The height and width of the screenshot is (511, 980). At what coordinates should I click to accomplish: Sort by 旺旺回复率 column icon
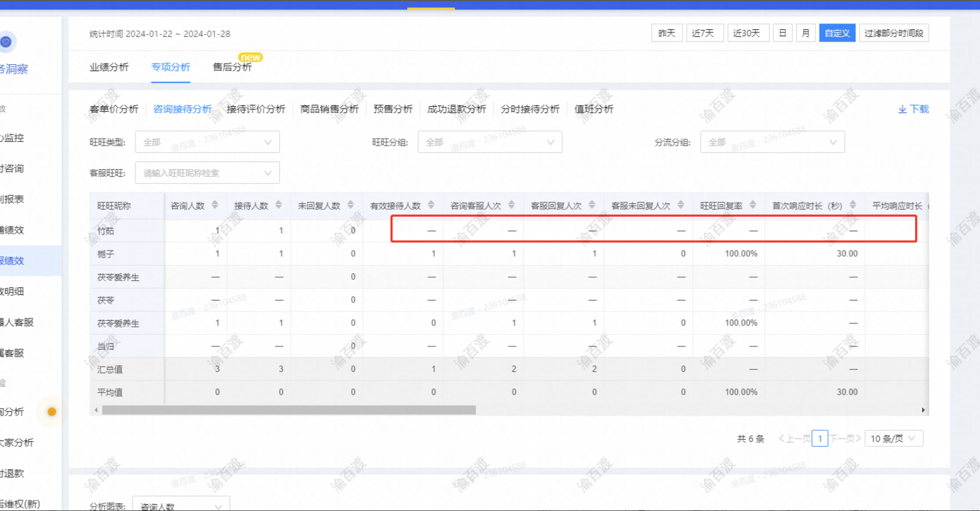pos(753,205)
